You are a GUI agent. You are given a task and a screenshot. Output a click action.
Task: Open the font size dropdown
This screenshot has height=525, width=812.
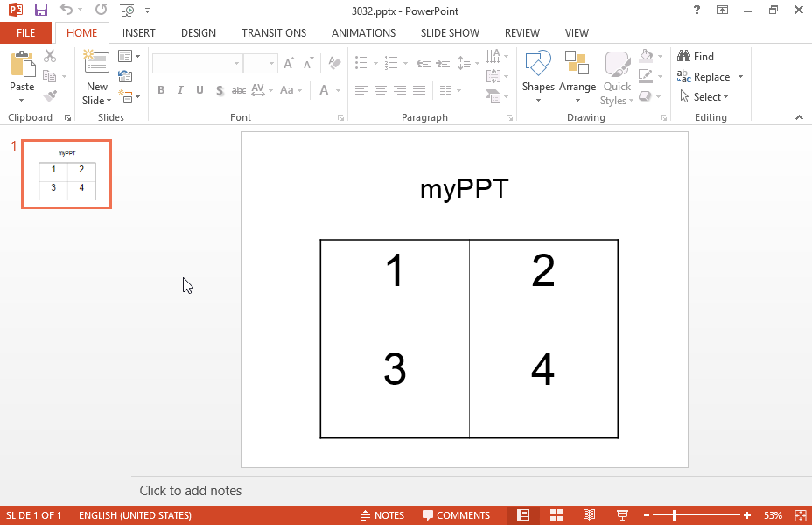click(271, 63)
